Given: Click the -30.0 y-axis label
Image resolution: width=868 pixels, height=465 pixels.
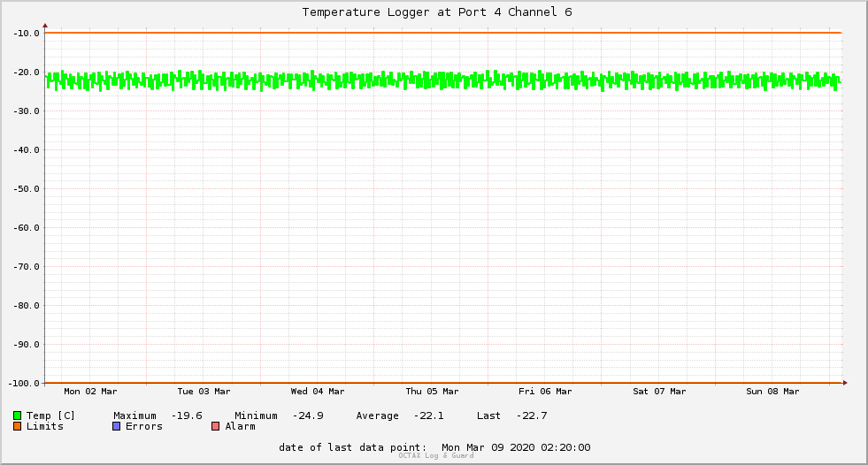Looking at the screenshot, I should click(x=27, y=111).
